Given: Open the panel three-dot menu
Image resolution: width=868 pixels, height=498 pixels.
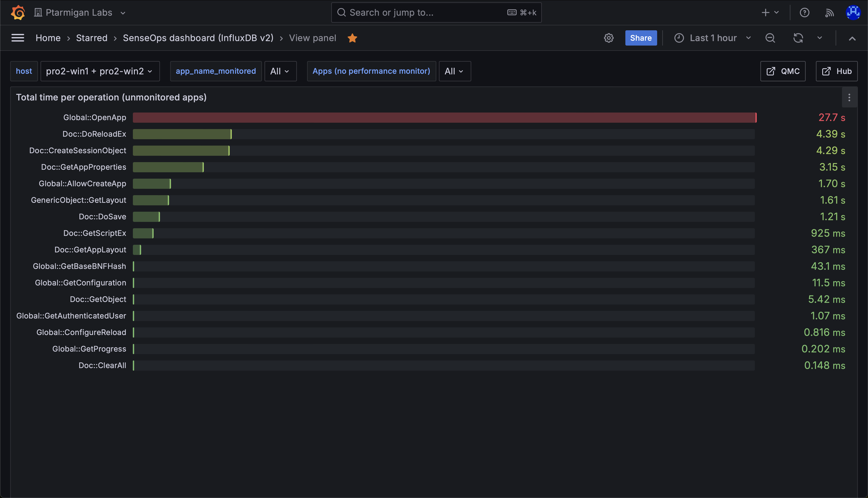Looking at the screenshot, I should click(849, 98).
